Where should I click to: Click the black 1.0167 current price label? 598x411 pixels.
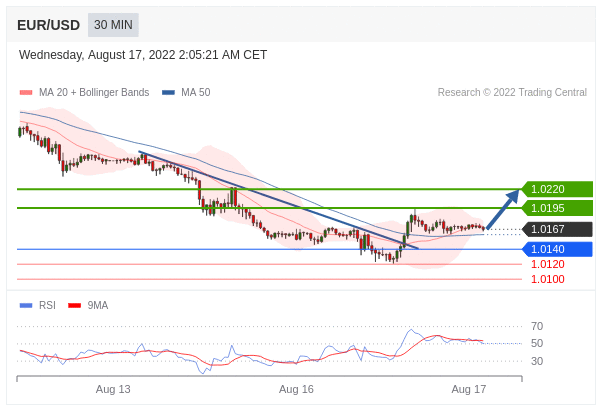pyautogui.click(x=557, y=229)
